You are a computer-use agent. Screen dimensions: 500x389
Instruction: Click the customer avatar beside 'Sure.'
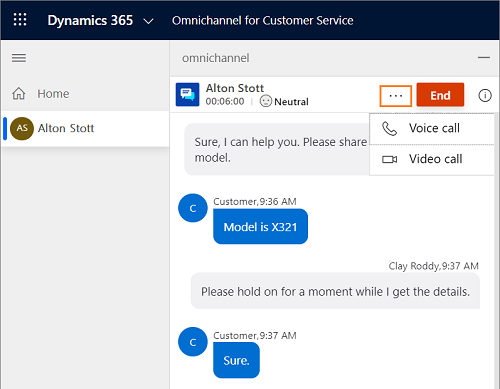click(x=193, y=342)
